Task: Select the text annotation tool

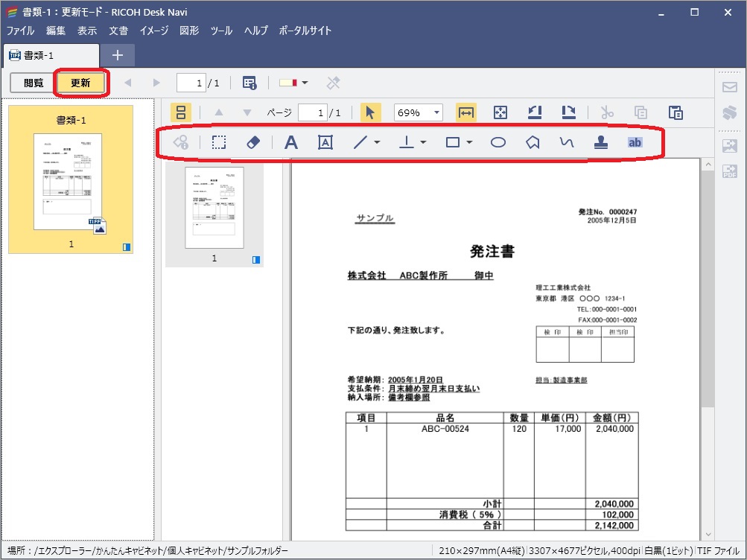Action: (291, 142)
